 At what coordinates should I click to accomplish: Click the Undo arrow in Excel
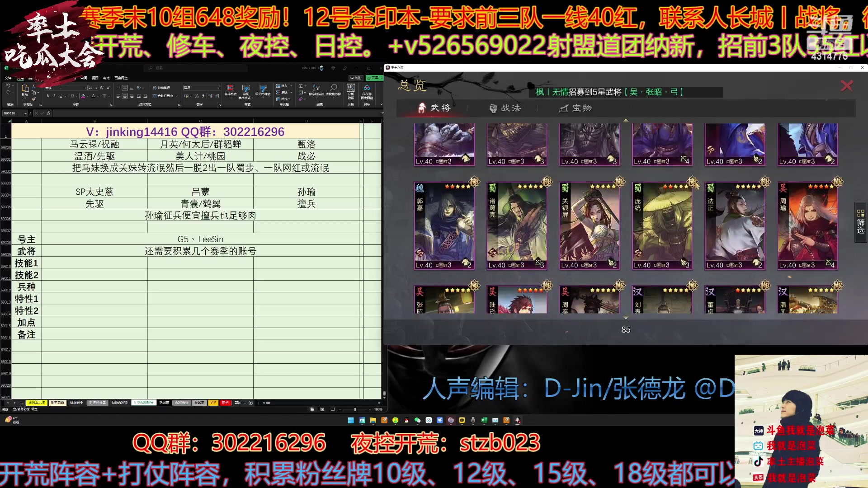(x=8, y=86)
